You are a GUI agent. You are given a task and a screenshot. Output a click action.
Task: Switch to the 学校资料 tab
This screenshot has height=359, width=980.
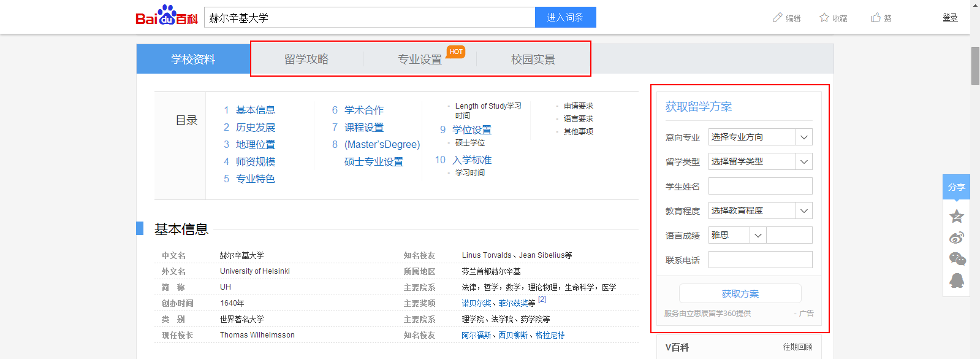[x=193, y=60]
